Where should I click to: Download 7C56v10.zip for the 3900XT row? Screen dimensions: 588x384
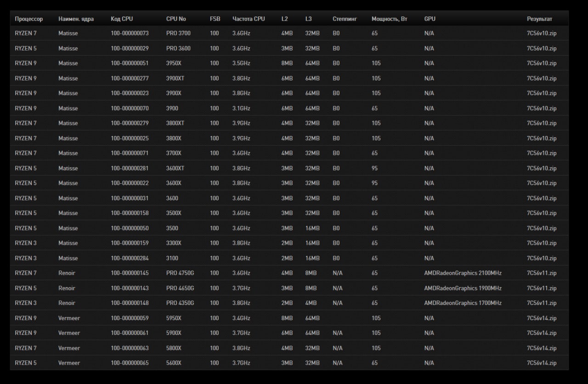pyautogui.click(x=542, y=79)
